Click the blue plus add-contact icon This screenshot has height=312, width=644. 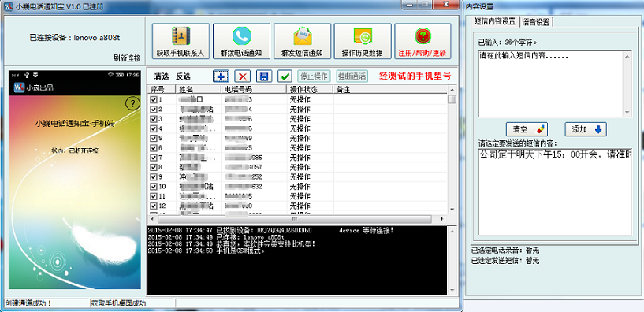coord(221,76)
